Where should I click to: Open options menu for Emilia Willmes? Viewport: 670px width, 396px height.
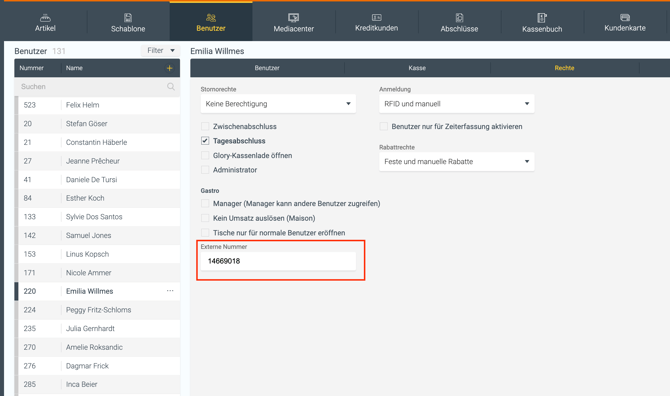pos(170,291)
